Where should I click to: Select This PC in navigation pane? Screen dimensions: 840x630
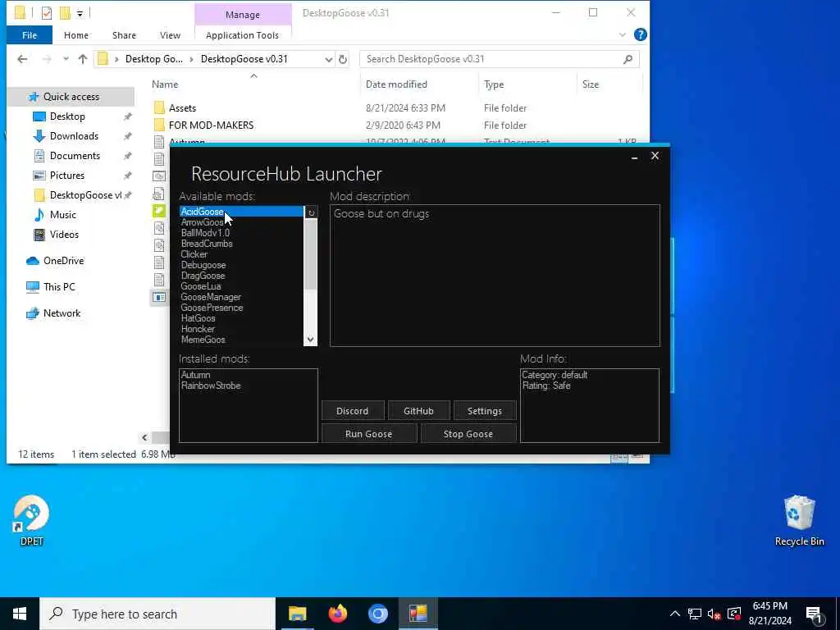click(x=59, y=286)
